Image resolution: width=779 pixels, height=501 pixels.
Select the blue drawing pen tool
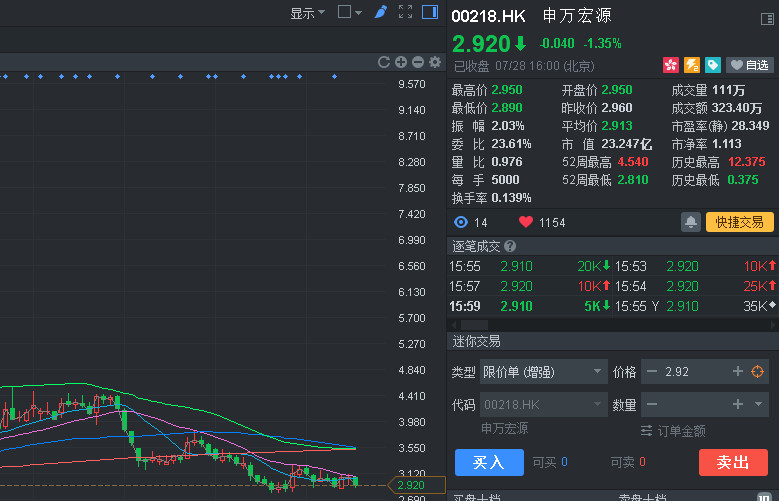tap(381, 12)
